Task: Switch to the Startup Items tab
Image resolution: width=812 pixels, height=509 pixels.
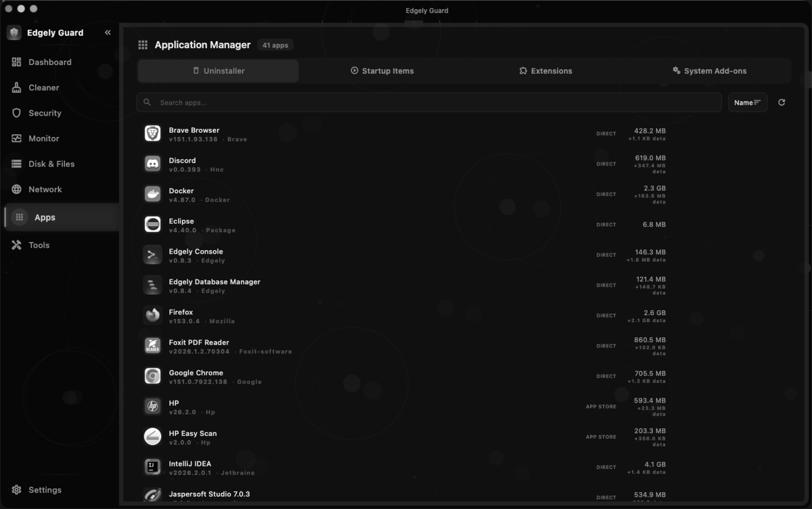Action: (382, 71)
